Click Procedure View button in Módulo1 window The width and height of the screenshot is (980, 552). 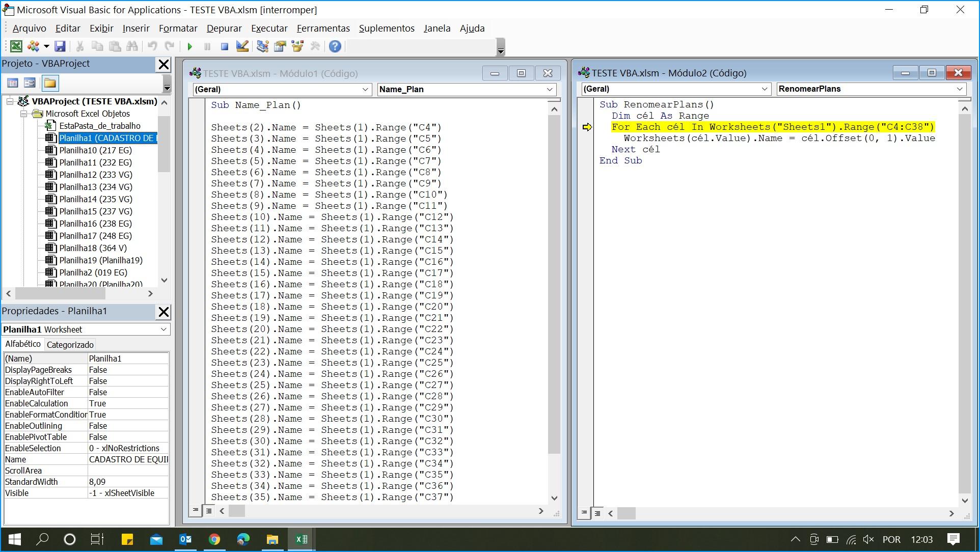196,510
